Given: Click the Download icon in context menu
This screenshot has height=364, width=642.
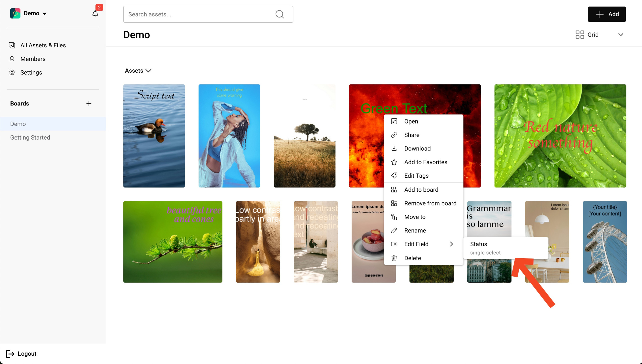Looking at the screenshot, I should point(394,149).
